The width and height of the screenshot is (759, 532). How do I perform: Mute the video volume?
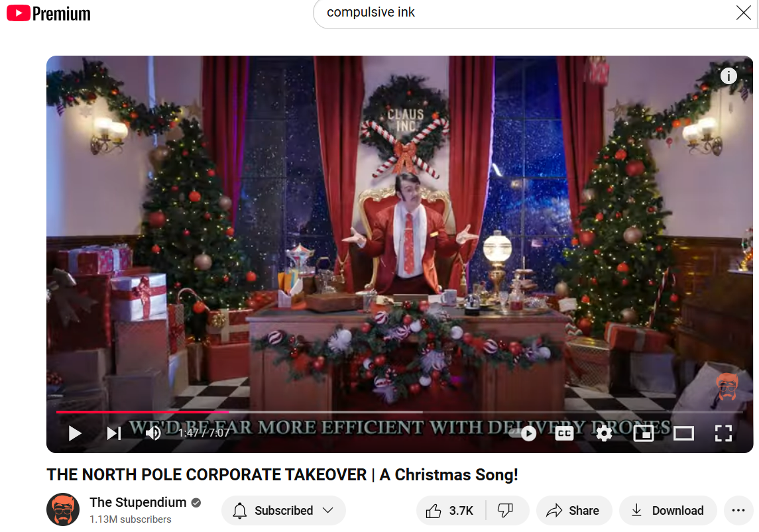[x=153, y=433]
